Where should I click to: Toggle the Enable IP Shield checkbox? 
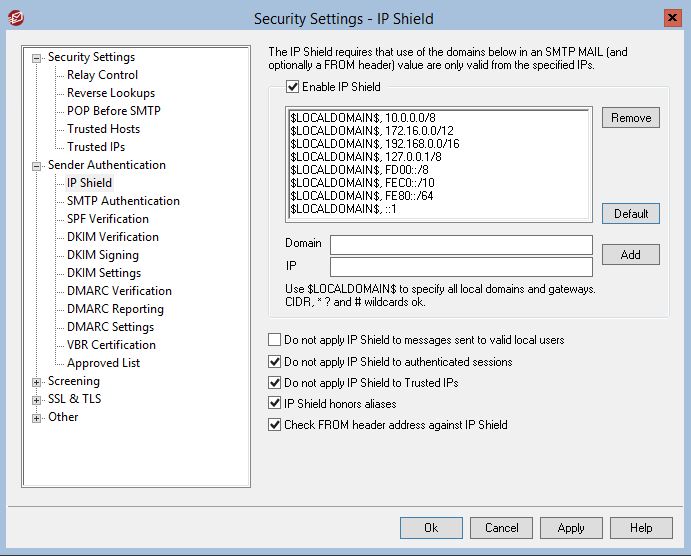point(293,87)
